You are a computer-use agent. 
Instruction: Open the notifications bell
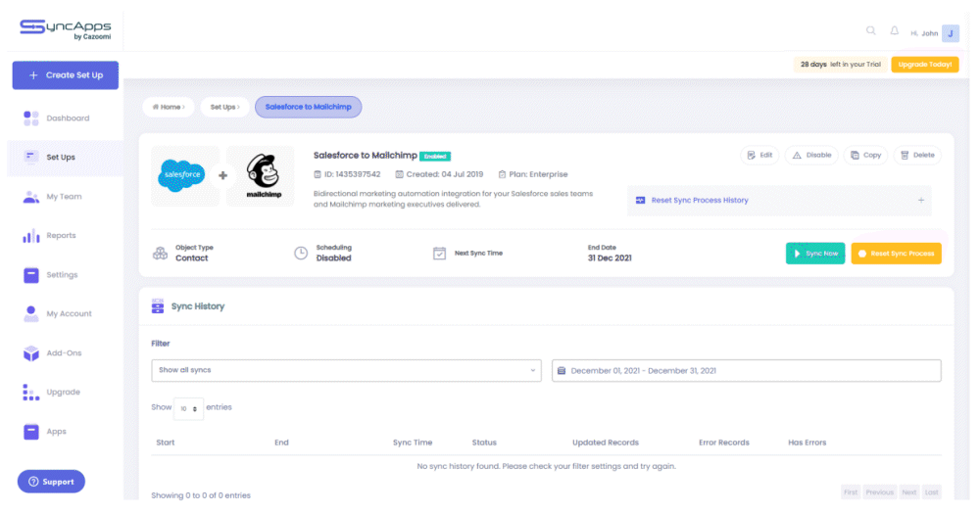(895, 30)
